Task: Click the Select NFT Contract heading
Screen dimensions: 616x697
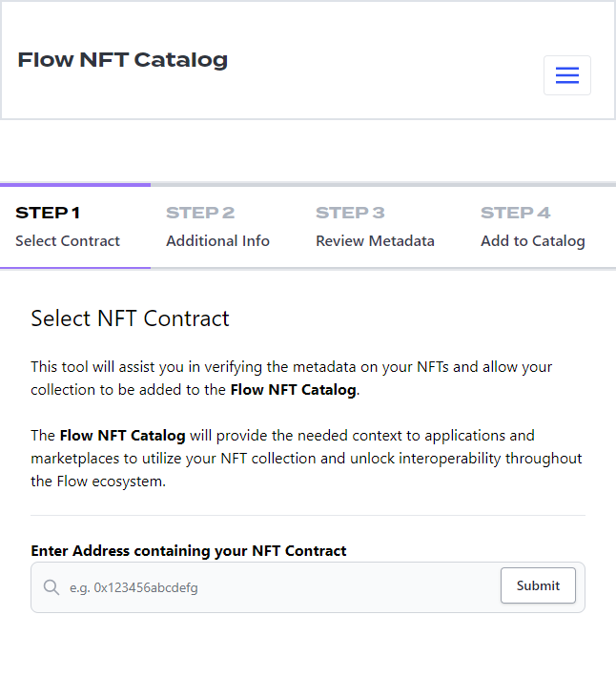Action: [130, 318]
